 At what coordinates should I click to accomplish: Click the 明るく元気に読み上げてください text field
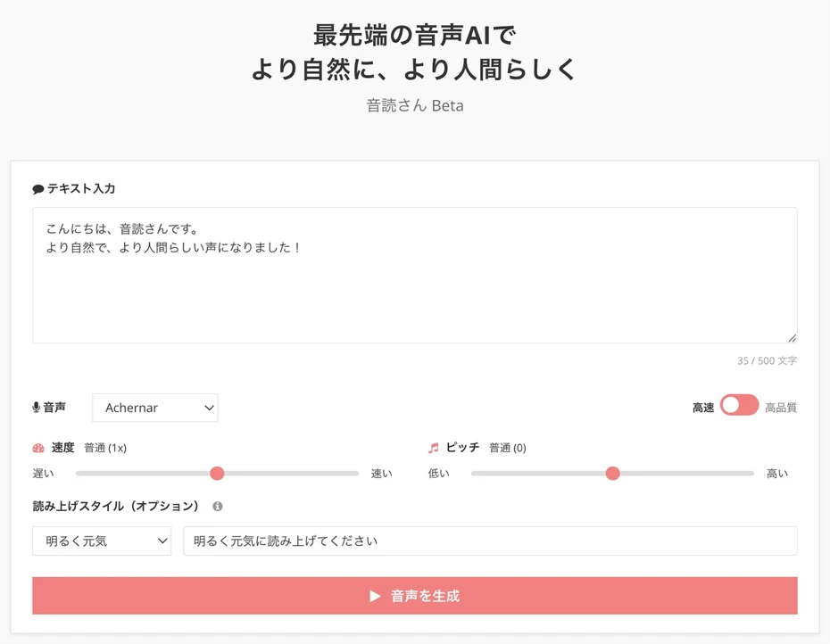pyautogui.click(x=489, y=541)
